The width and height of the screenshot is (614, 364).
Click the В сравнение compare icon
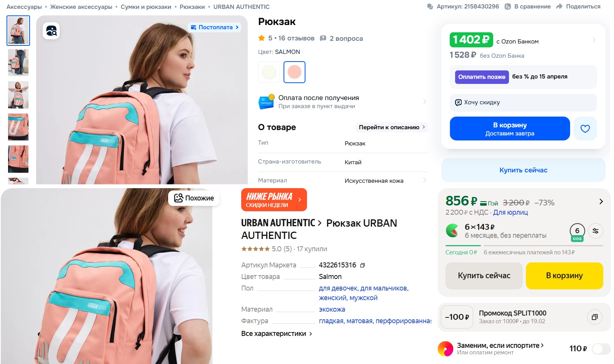coord(508,7)
